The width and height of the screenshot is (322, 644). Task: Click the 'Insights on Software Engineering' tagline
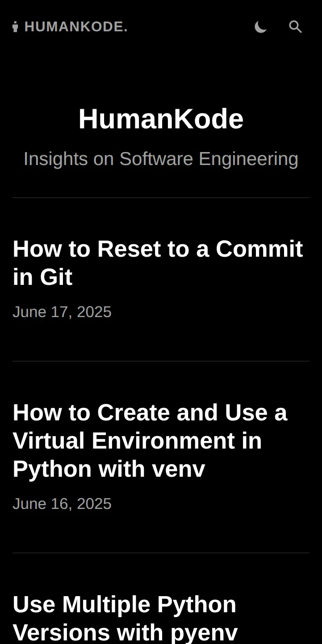(x=161, y=159)
